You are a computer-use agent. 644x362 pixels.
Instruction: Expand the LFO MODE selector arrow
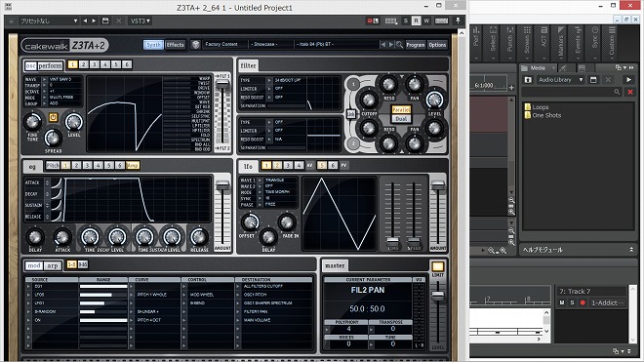click(260, 192)
